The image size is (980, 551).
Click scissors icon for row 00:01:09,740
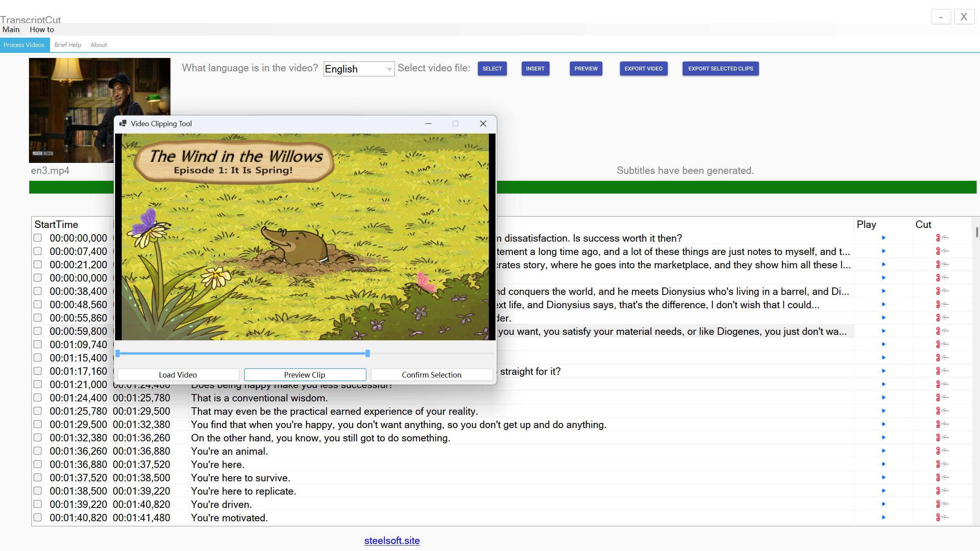pyautogui.click(x=942, y=344)
